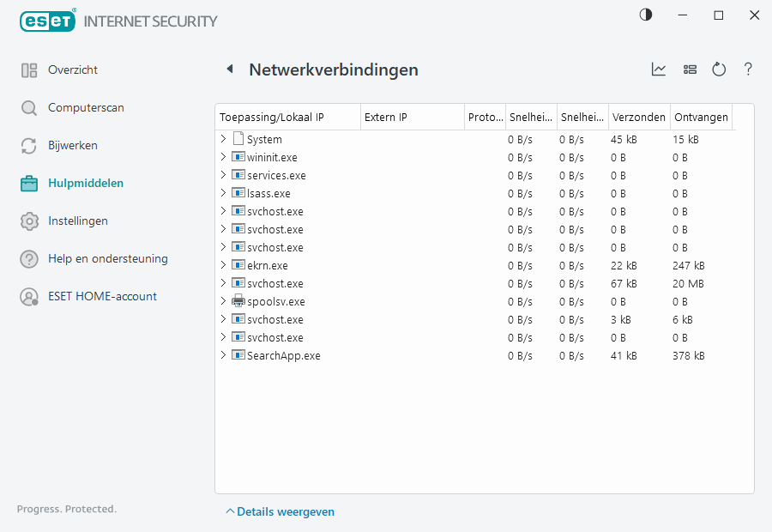Click the list view icon in the toolbar
Screen dimensions: 772x532
coord(691,70)
